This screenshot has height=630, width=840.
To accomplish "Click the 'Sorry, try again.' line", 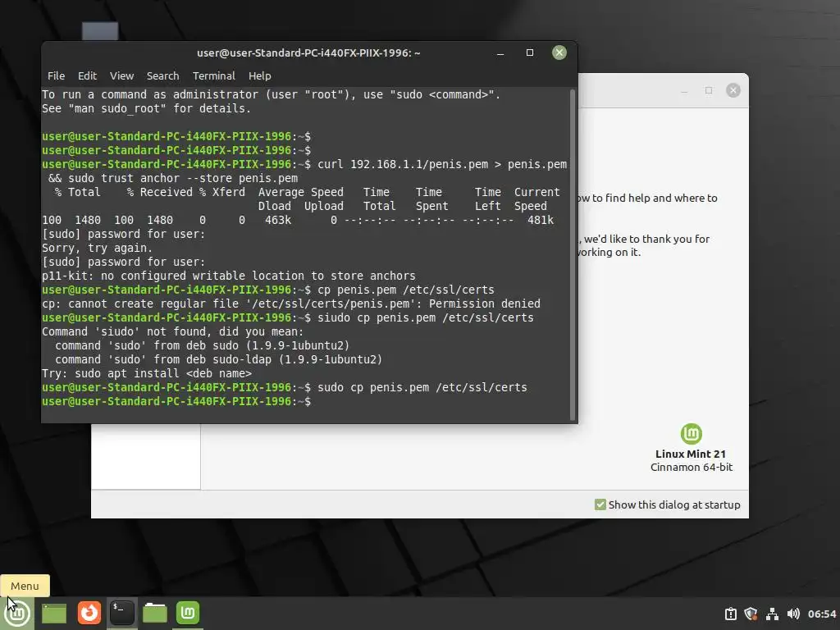I will pyautogui.click(x=97, y=248).
